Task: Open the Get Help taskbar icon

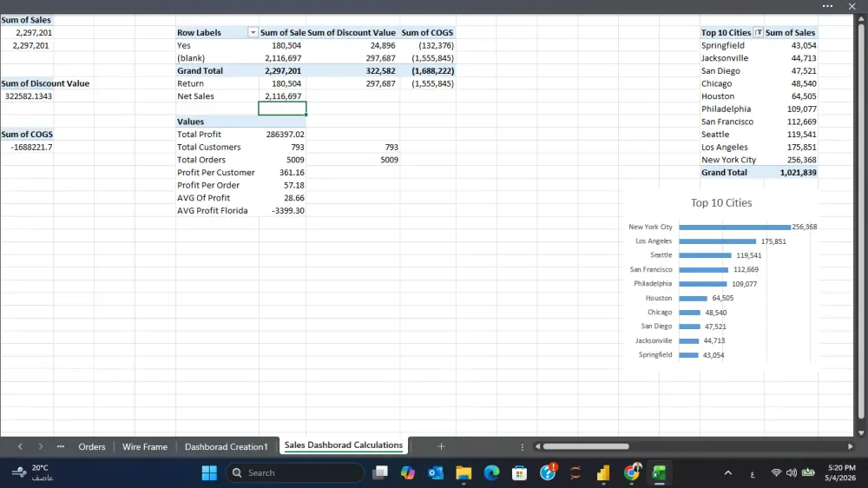Action: point(548,472)
